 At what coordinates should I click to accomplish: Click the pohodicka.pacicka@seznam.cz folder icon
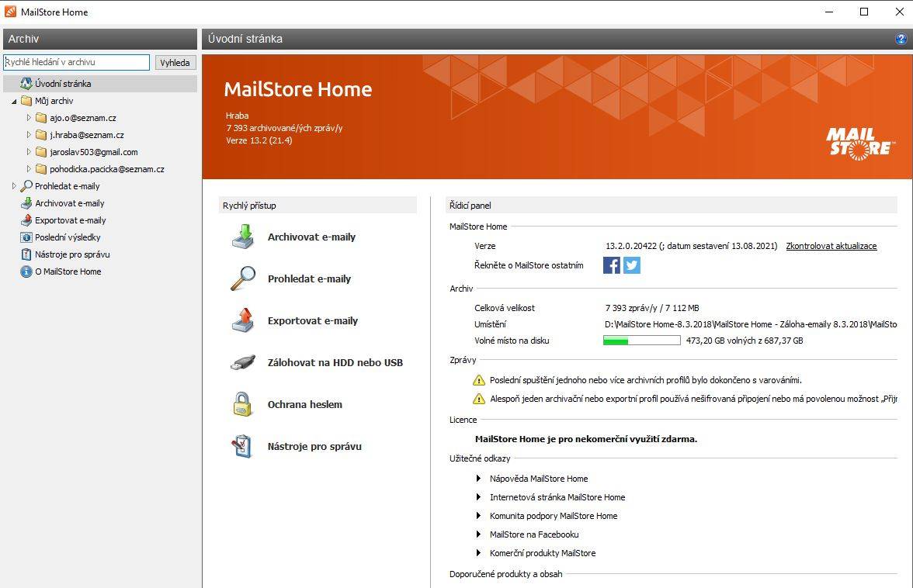coord(40,169)
